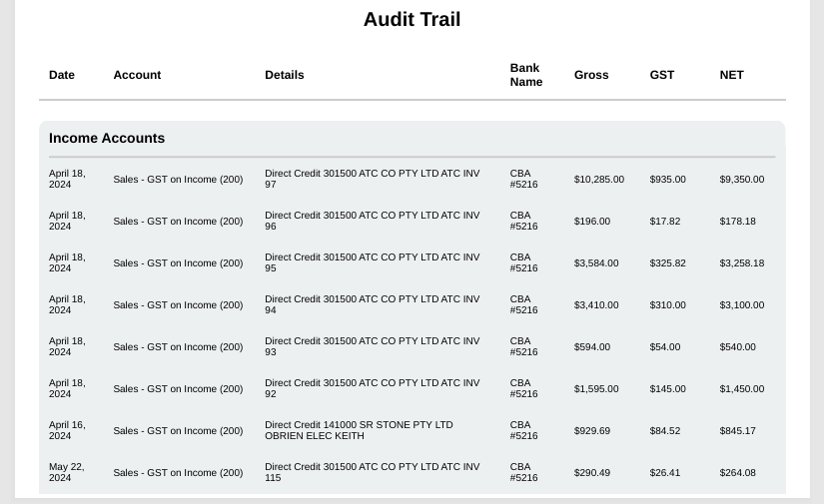824x504 pixels.
Task: Click the SR STONE OBRIEN ELEC KEITH details
Action: [x=359, y=430]
